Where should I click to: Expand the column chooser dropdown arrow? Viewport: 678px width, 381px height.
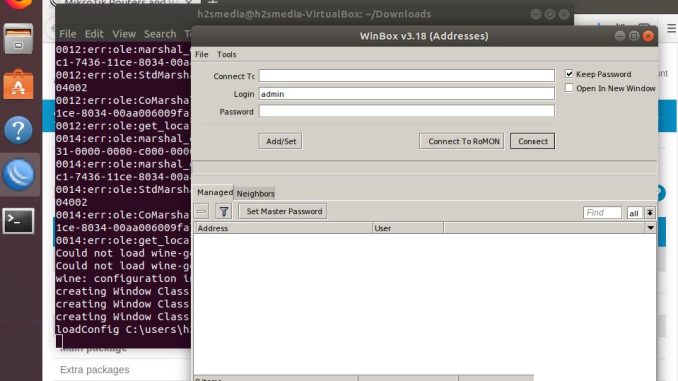pyautogui.click(x=650, y=228)
